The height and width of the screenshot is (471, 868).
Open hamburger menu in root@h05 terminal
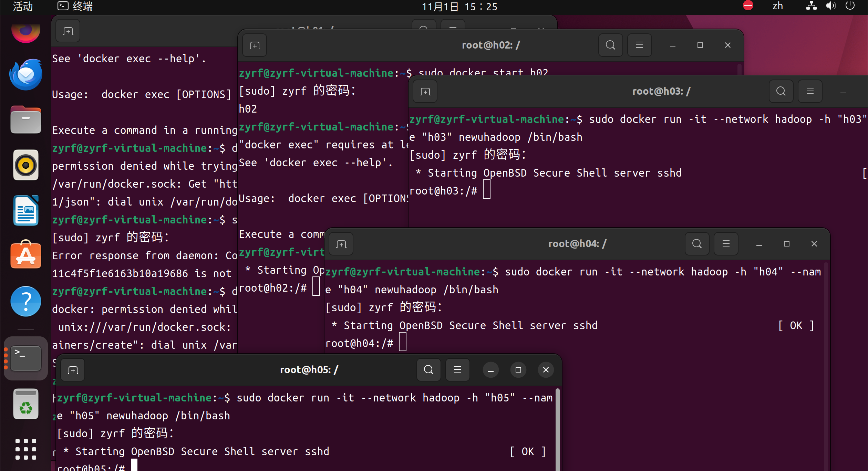tap(457, 370)
